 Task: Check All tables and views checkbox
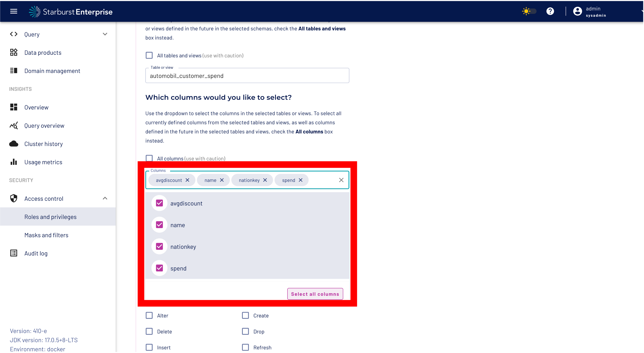coord(149,55)
